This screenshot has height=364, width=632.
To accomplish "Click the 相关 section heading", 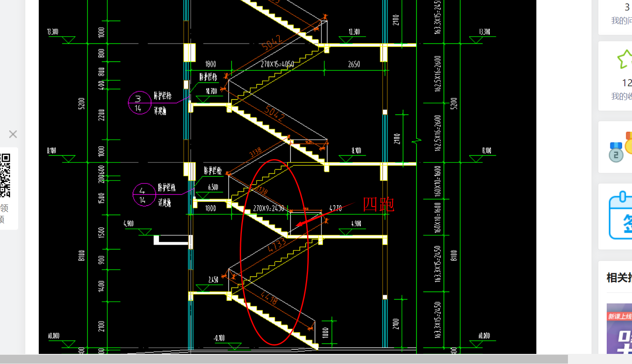I will click(x=619, y=278).
